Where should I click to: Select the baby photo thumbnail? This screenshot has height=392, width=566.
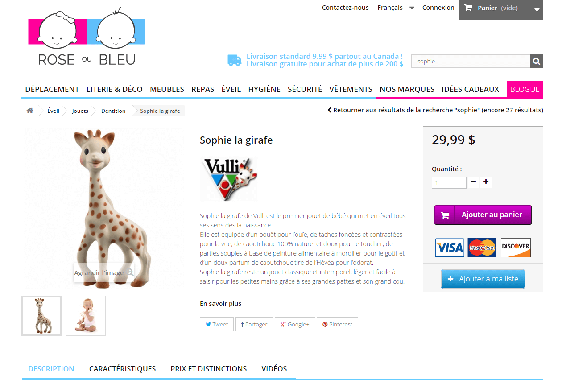(x=86, y=316)
